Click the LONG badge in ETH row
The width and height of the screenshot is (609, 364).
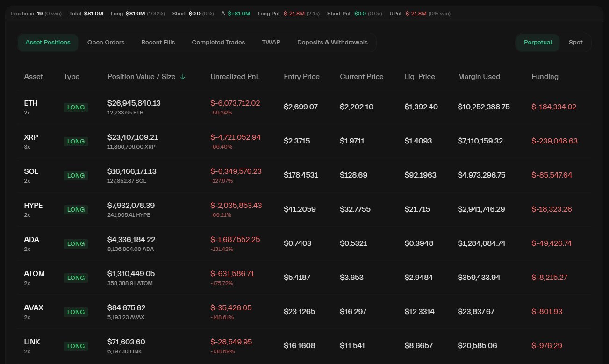click(x=76, y=107)
